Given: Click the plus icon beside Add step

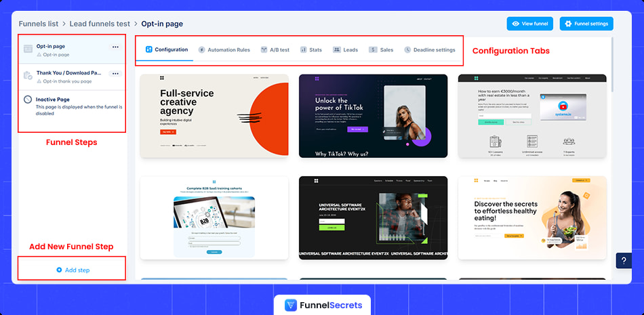Looking at the screenshot, I should point(59,270).
